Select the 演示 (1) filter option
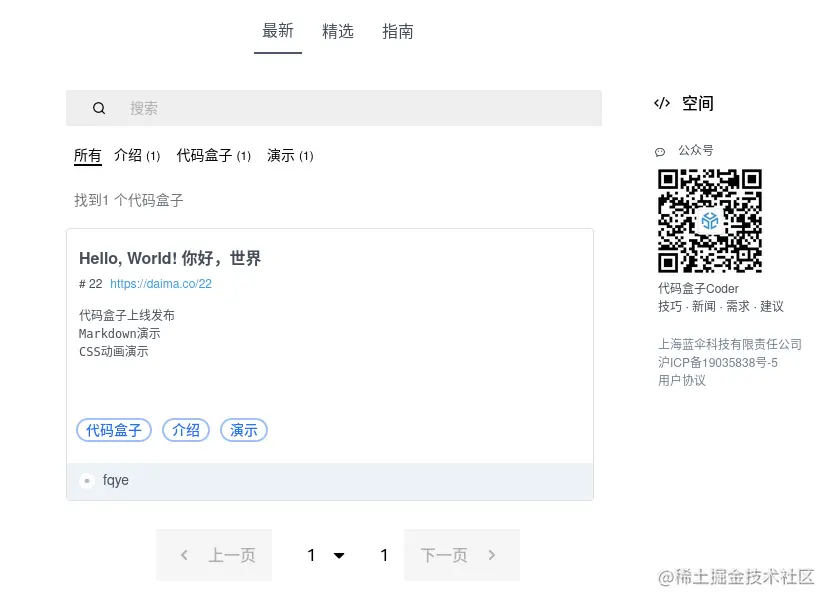This screenshot has width=833, height=605. tap(290, 156)
